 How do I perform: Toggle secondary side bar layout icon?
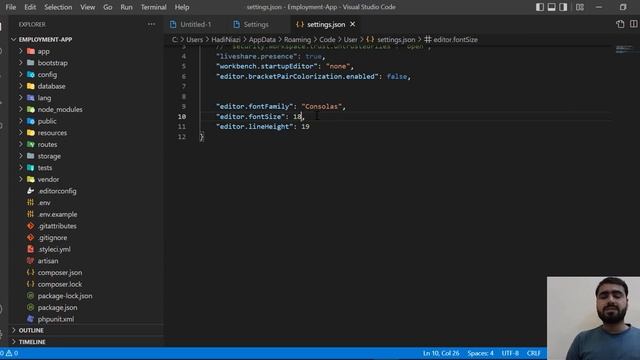(x=563, y=7)
